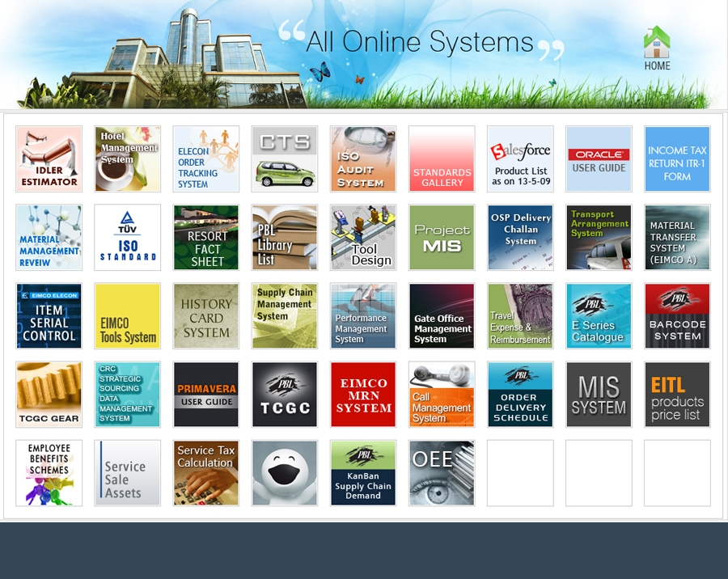Open Elecon Order Tracking System

pyautogui.click(x=206, y=159)
